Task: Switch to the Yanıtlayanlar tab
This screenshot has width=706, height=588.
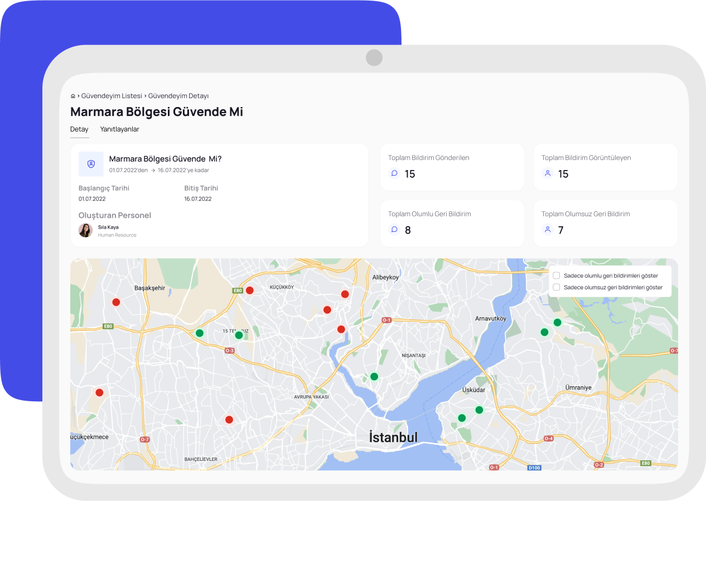Action: tap(119, 129)
